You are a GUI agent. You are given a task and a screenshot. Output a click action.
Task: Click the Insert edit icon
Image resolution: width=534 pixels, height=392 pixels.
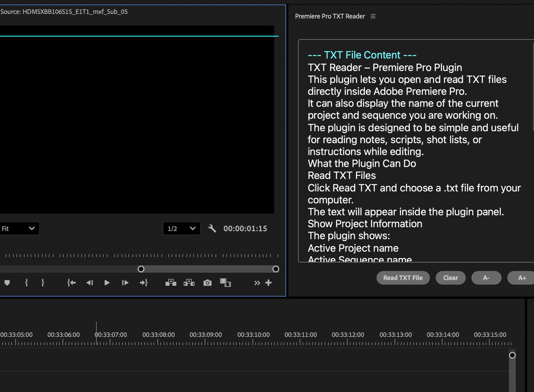click(171, 283)
